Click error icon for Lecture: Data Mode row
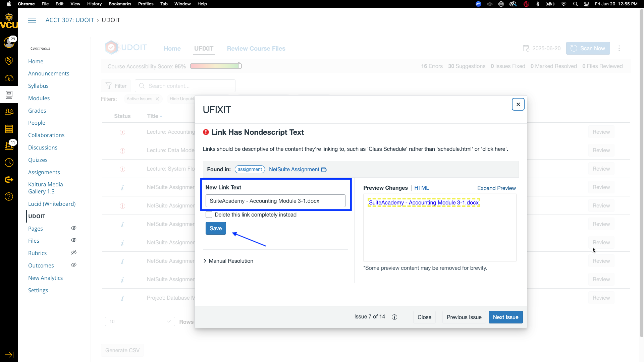The height and width of the screenshot is (362, 644). 122,150
